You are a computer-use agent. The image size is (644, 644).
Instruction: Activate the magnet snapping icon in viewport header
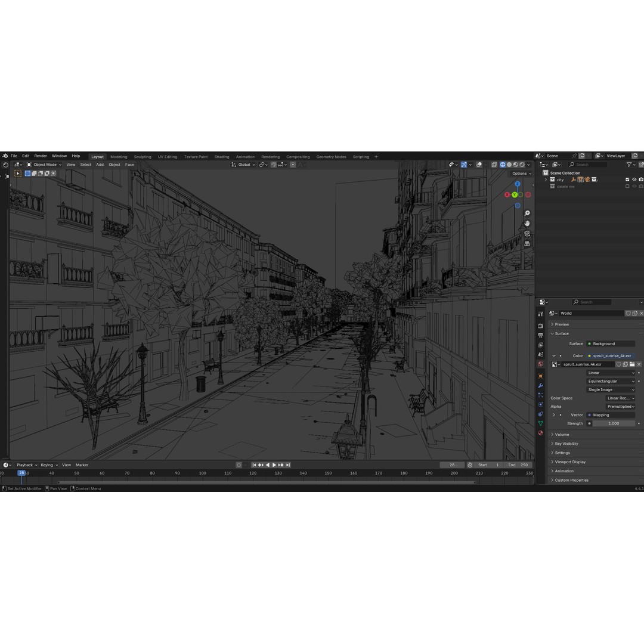tap(274, 165)
